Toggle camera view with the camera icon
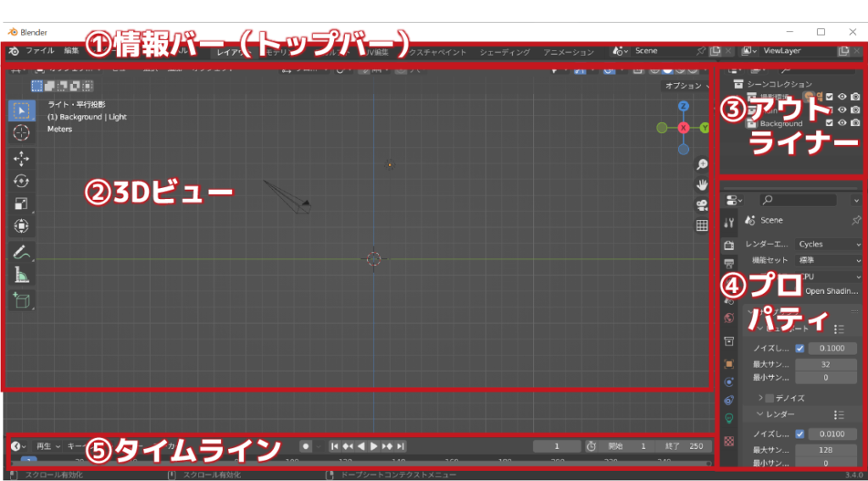This screenshot has width=868, height=481. 702,205
